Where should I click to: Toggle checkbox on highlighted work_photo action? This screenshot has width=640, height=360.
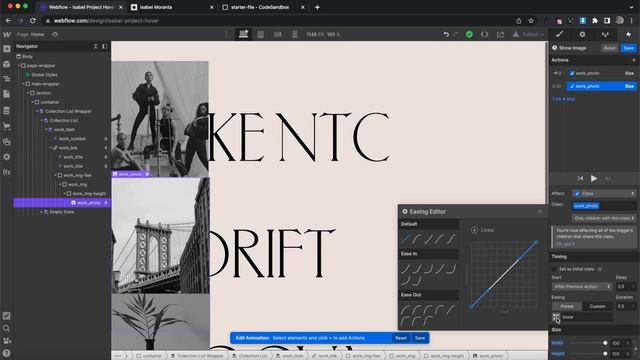coord(572,87)
